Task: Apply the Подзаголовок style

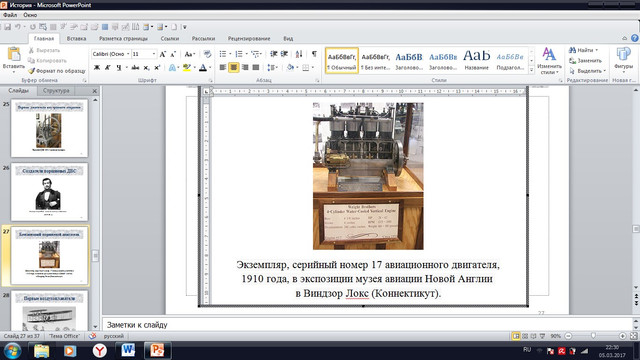Action: [510, 60]
